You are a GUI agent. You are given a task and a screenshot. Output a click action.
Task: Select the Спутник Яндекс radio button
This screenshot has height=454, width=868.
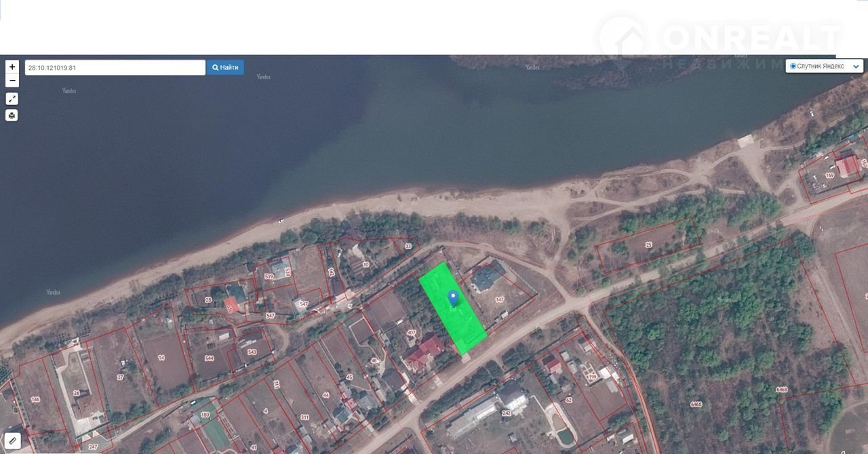pyautogui.click(x=793, y=66)
